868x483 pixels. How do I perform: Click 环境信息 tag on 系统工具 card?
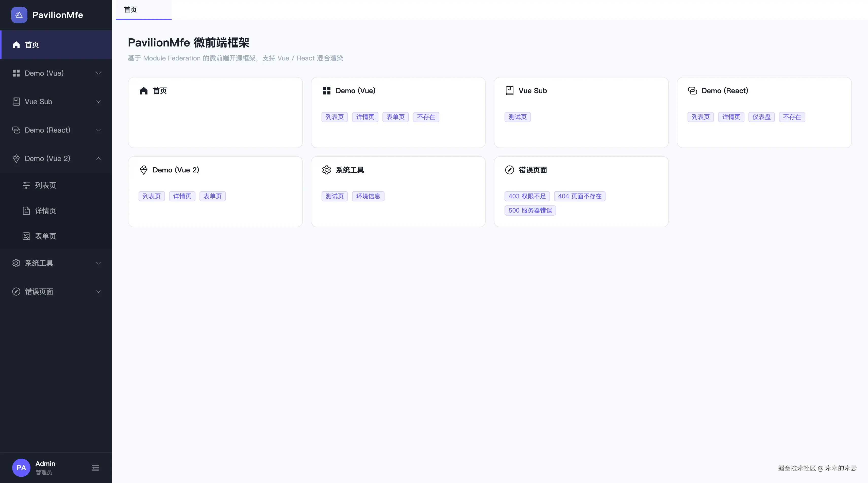click(x=368, y=196)
